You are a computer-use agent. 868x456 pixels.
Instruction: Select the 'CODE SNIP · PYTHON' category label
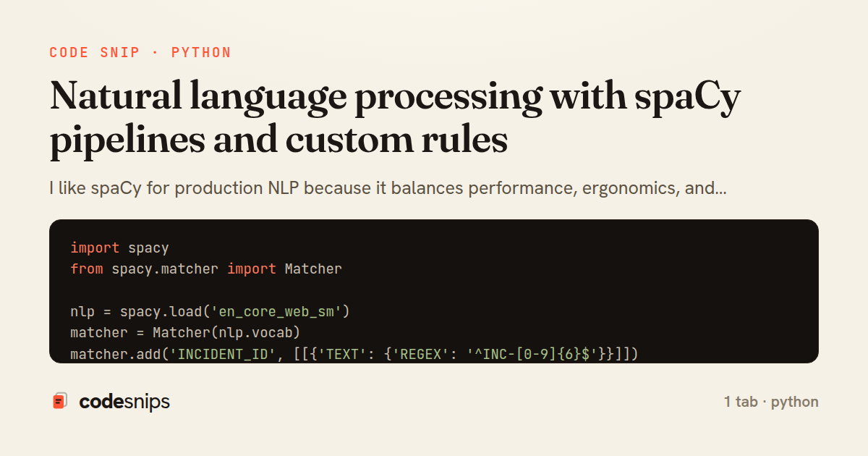point(140,53)
